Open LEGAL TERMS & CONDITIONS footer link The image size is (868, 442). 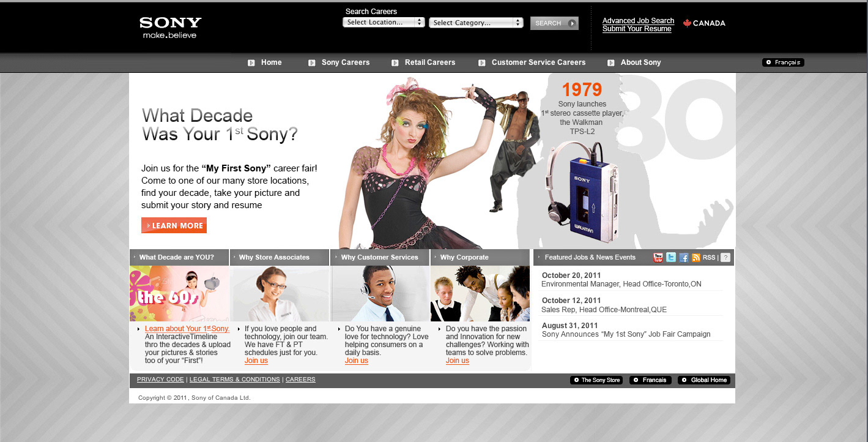pyautogui.click(x=235, y=380)
